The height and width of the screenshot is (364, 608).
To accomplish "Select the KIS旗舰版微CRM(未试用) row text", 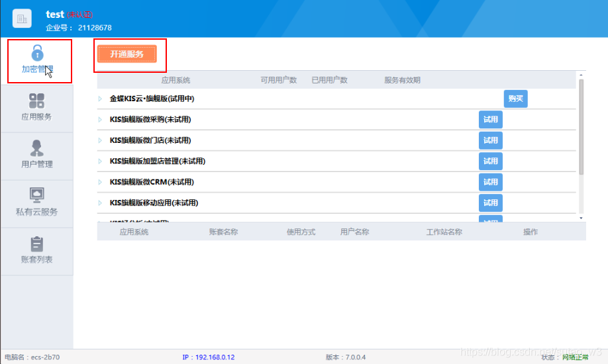I will [152, 182].
